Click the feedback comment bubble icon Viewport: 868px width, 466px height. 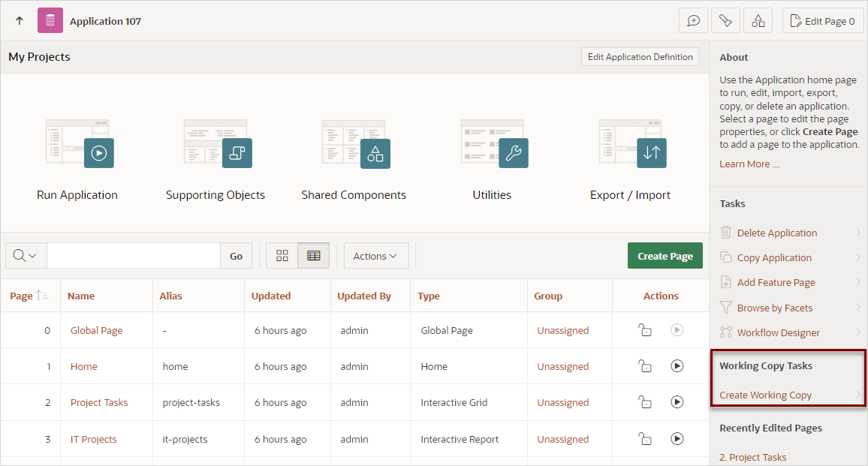(x=692, y=20)
